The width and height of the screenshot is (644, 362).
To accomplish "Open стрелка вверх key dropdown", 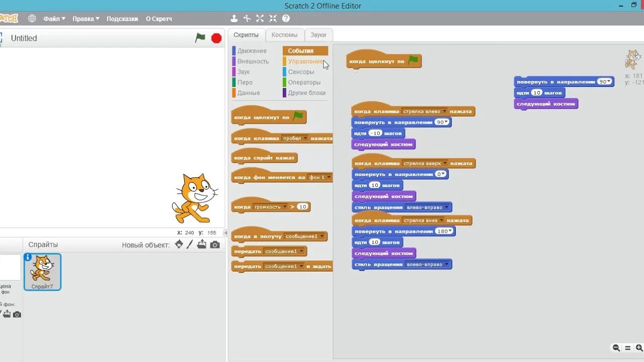I will (425, 163).
